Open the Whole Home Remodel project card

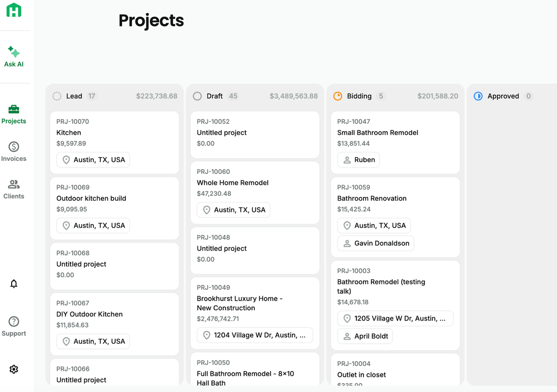[x=255, y=193]
